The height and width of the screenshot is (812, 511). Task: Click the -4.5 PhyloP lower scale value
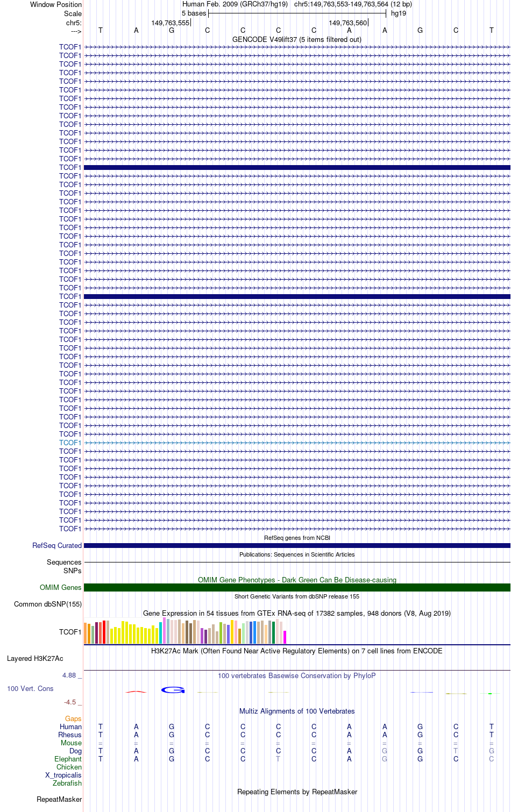click(70, 702)
